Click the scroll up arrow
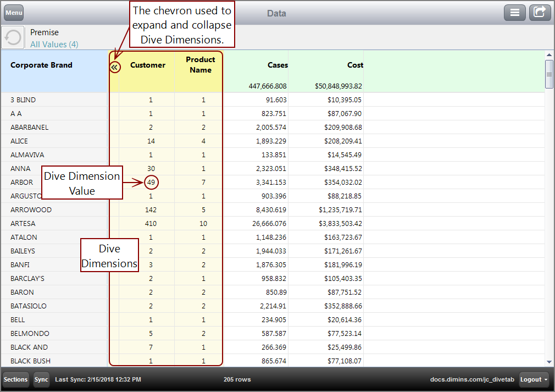555x392 pixels. pyautogui.click(x=549, y=55)
